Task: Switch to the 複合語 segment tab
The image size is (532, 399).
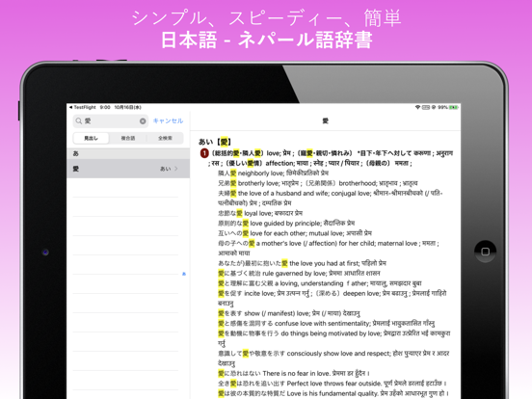Action: coord(128,138)
